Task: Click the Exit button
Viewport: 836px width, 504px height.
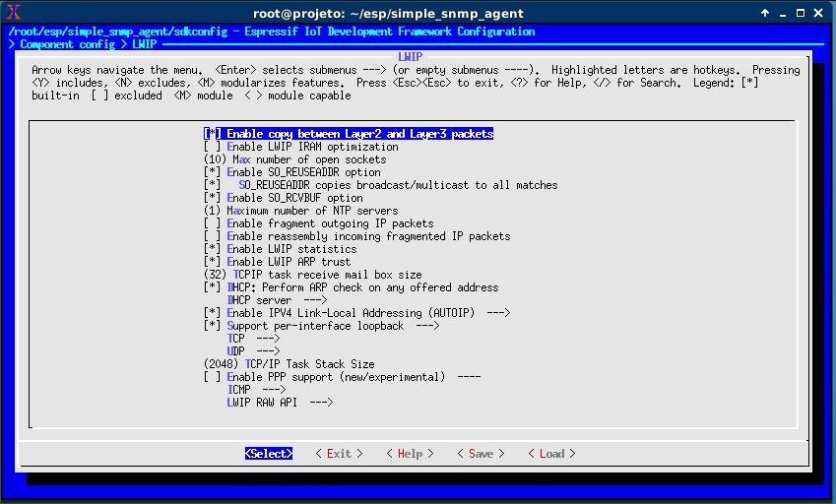Action: (339, 454)
